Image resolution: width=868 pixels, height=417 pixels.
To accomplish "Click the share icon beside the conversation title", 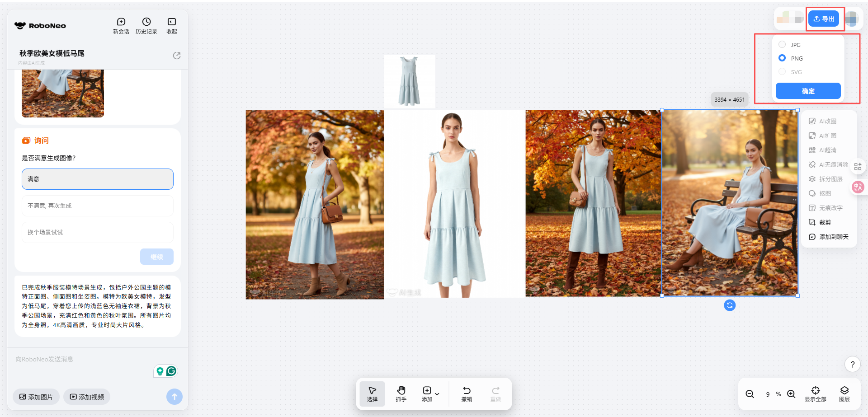I will (177, 56).
